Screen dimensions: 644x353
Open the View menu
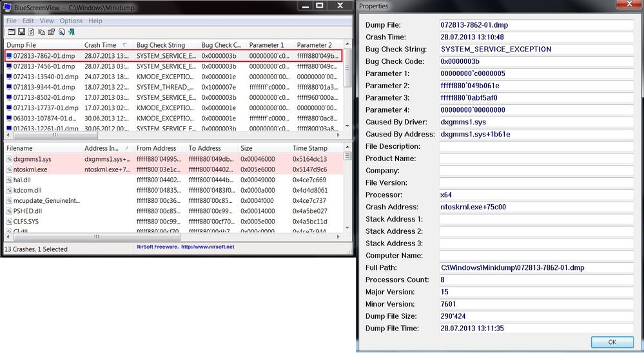click(46, 21)
